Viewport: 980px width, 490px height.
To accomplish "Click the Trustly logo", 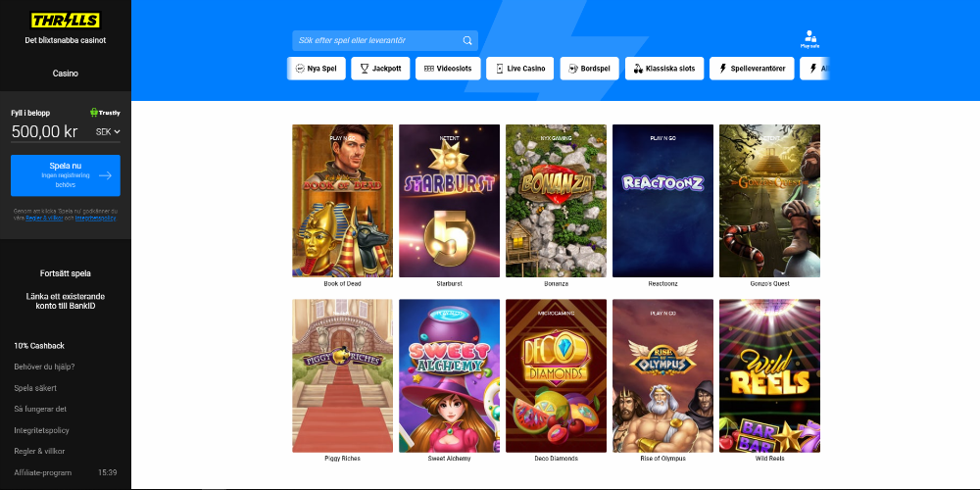I will click(x=105, y=113).
